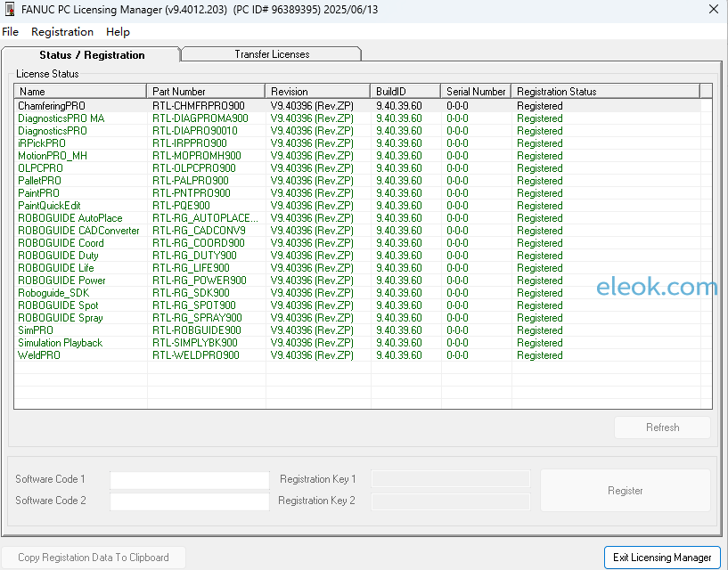Sort by the Revision column header
Image resolution: width=728 pixels, height=570 pixels.
317,92
